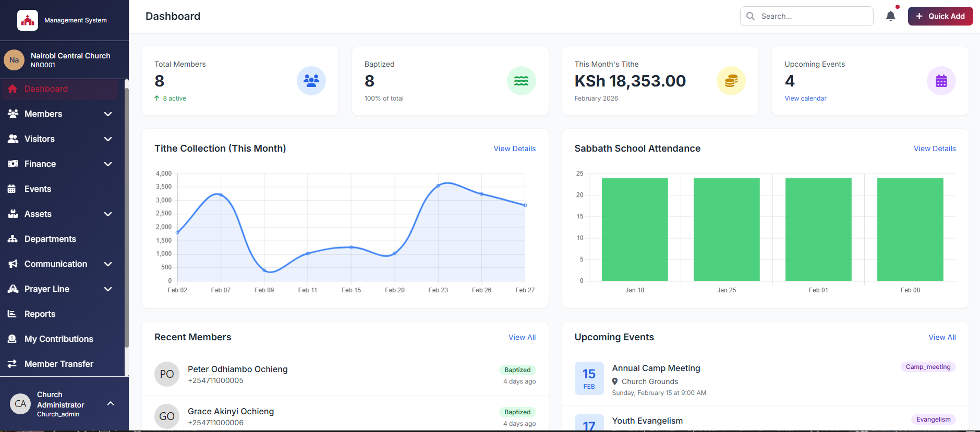Open the notifications bell
Viewport: 980px width, 432px height.
[891, 16]
